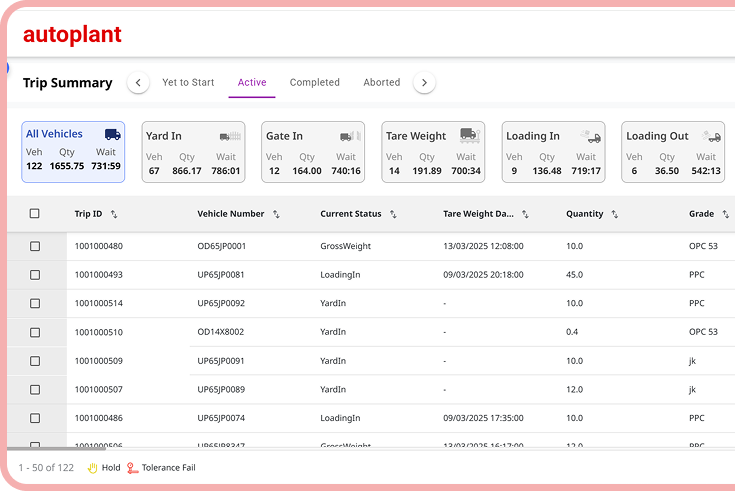This screenshot has width=735, height=491.
Task: Check the box for trip 1001000480
Action: click(35, 246)
